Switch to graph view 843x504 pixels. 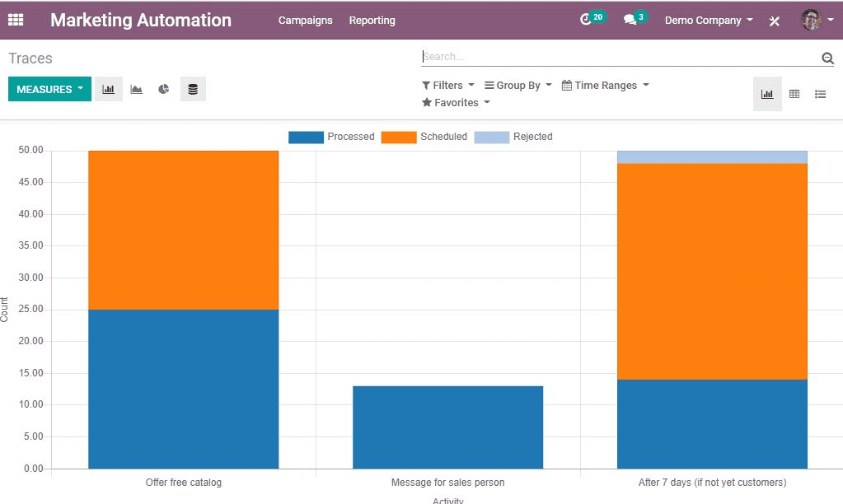click(x=767, y=94)
